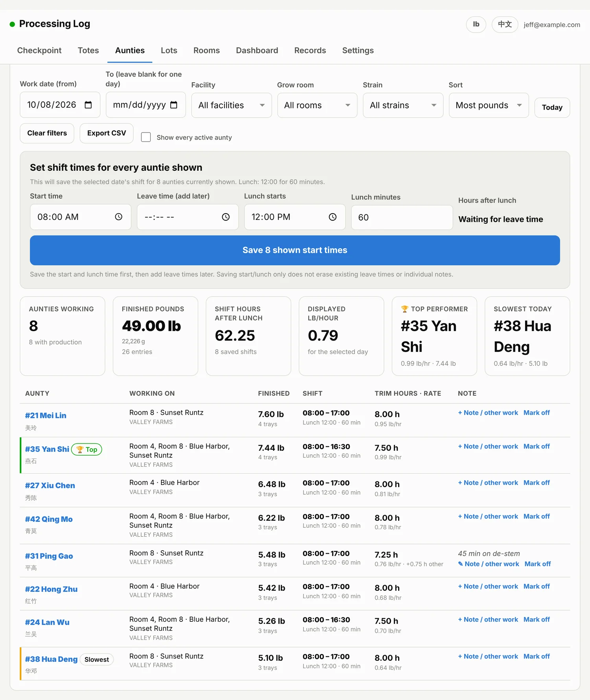Open aunty #35 Yan Shi's link

[47, 449]
